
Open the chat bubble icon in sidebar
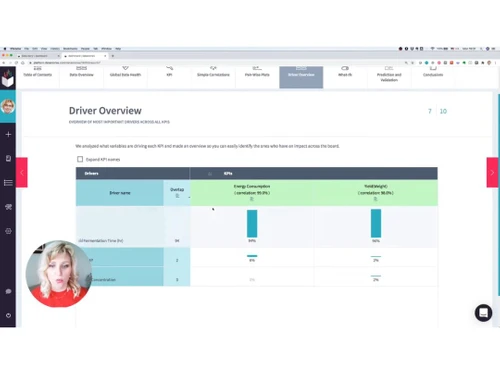[x=8, y=291]
